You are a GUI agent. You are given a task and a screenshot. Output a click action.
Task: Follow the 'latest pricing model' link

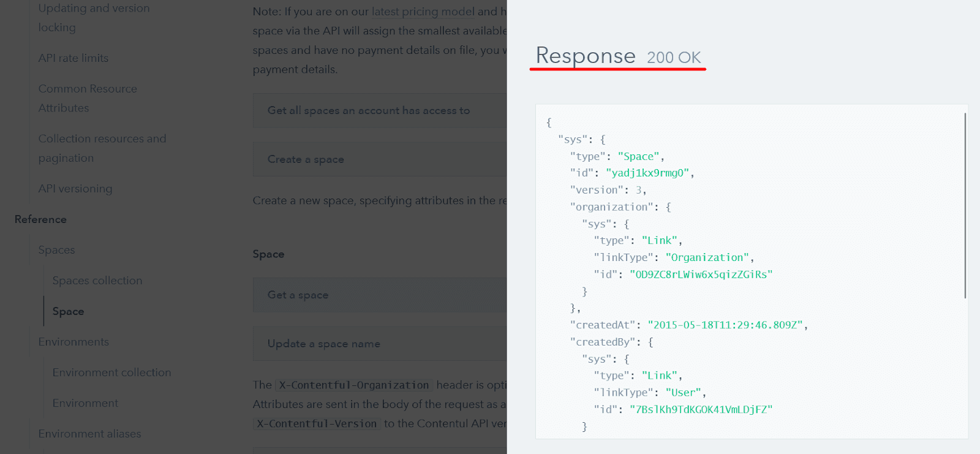423,12
